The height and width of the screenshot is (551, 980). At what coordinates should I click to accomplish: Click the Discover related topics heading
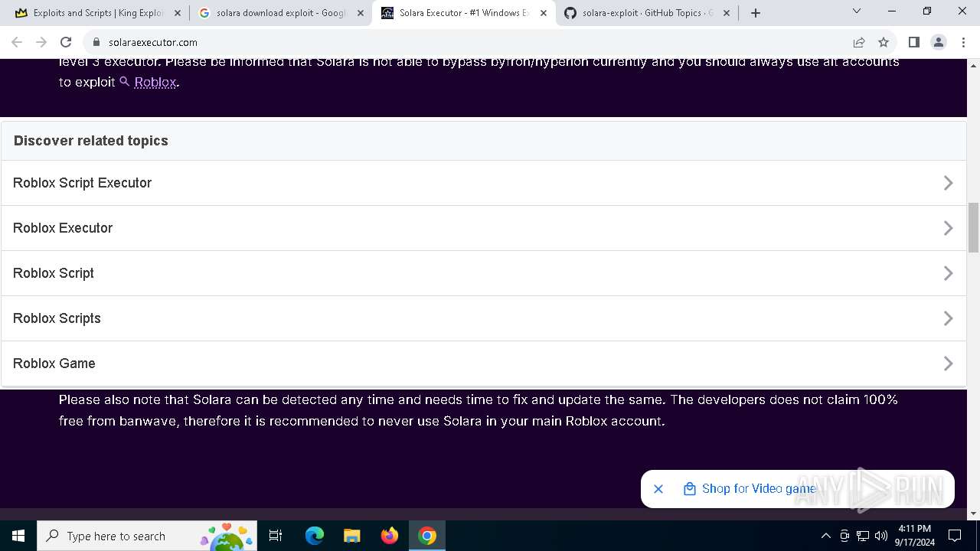91,141
